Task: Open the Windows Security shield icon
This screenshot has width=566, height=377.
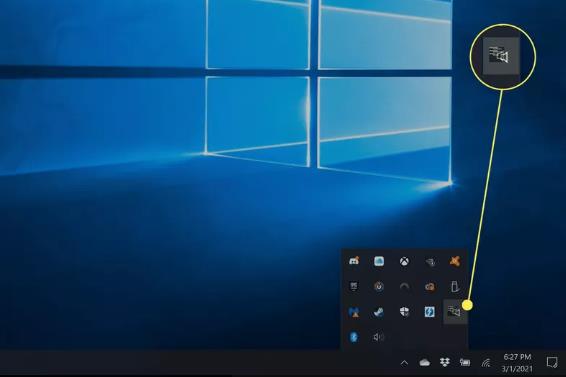Action: (x=404, y=312)
